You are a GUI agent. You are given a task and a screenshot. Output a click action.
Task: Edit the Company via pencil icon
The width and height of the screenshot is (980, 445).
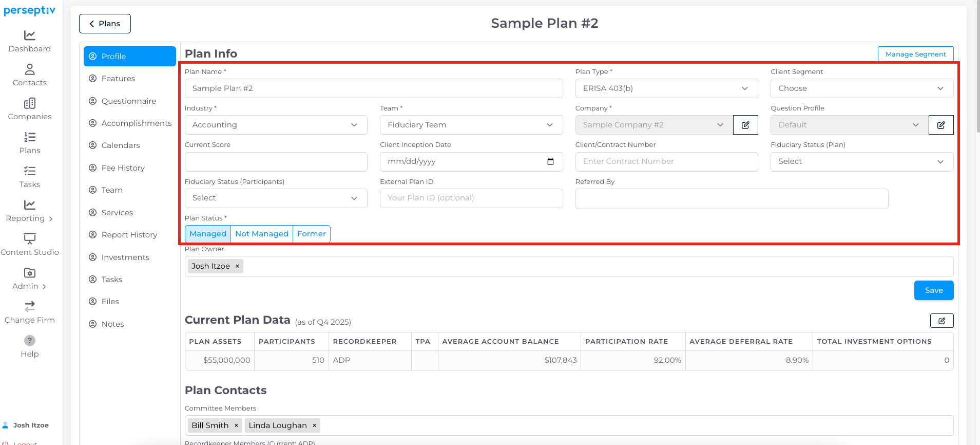pos(745,125)
